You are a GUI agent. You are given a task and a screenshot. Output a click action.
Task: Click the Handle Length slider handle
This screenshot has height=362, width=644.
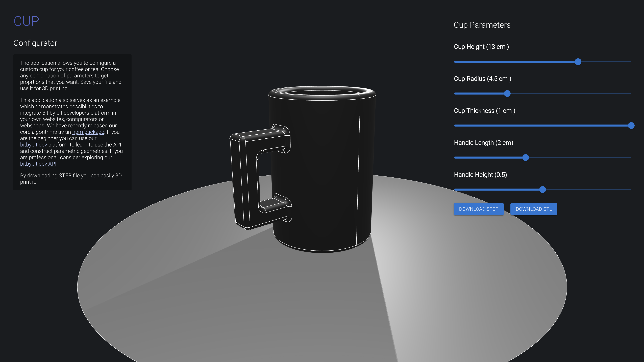526,158
